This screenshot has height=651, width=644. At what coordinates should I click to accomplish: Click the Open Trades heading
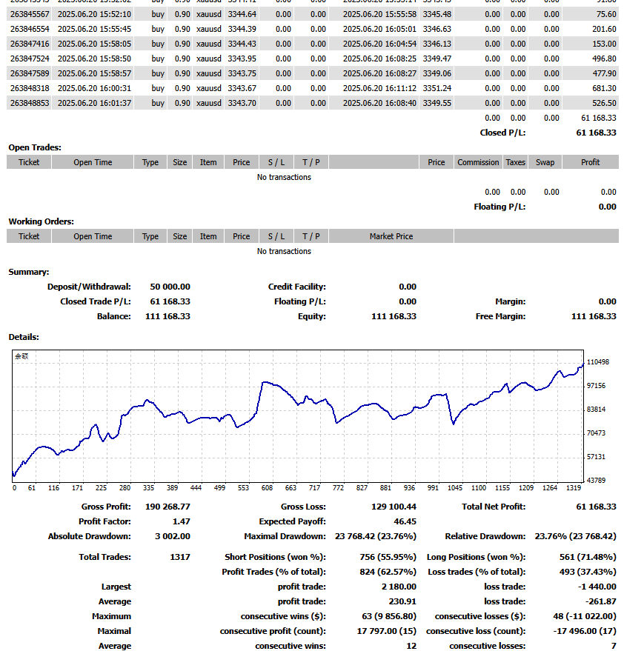click(35, 147)
